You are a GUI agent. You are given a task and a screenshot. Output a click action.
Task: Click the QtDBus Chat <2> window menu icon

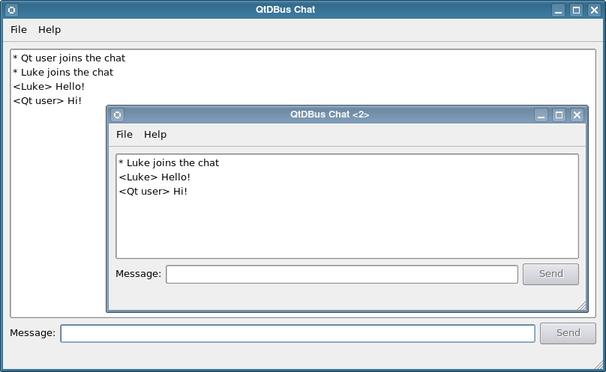coord(117,115)
